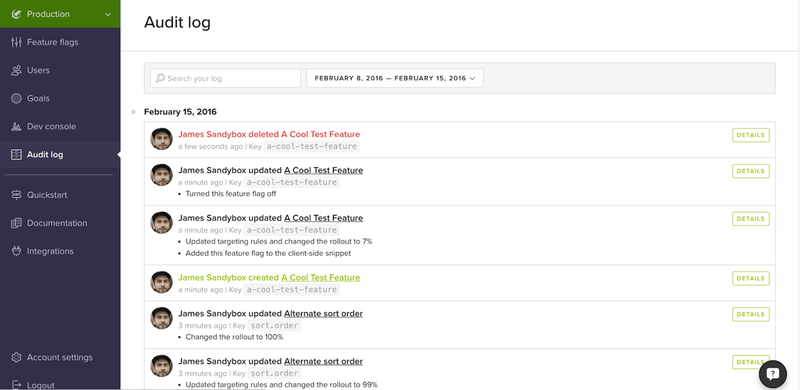The width and height of the screenshot is (800, 390).
Task: Click James Sandybox avatar on deleted entry
Action: point(161,139)
